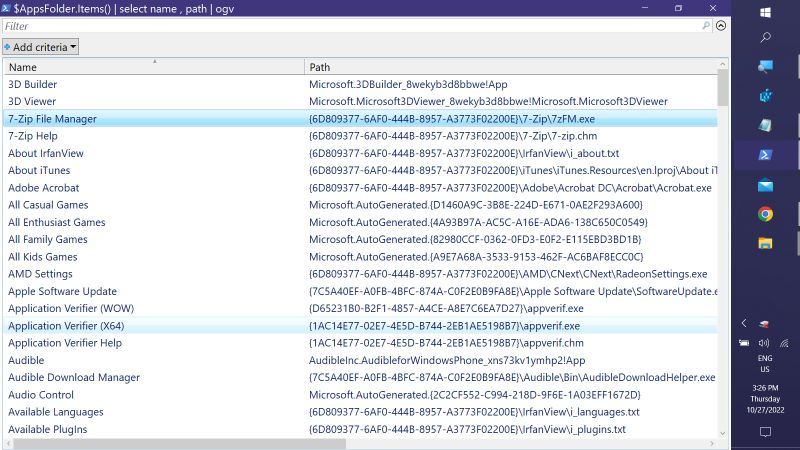800x450 pixels.
Task: Select the All Casual Games row
Action: tap(360, 205)
